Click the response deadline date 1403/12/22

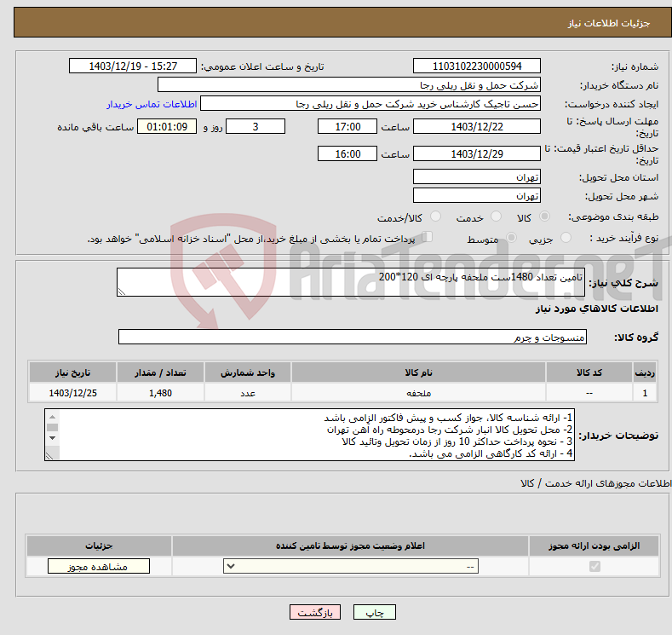[477, 126]
